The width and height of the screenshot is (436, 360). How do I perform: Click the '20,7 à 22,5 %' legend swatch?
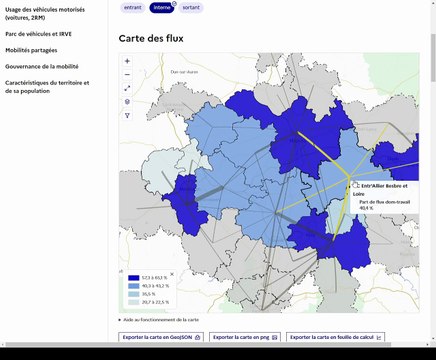pos(133,302)
